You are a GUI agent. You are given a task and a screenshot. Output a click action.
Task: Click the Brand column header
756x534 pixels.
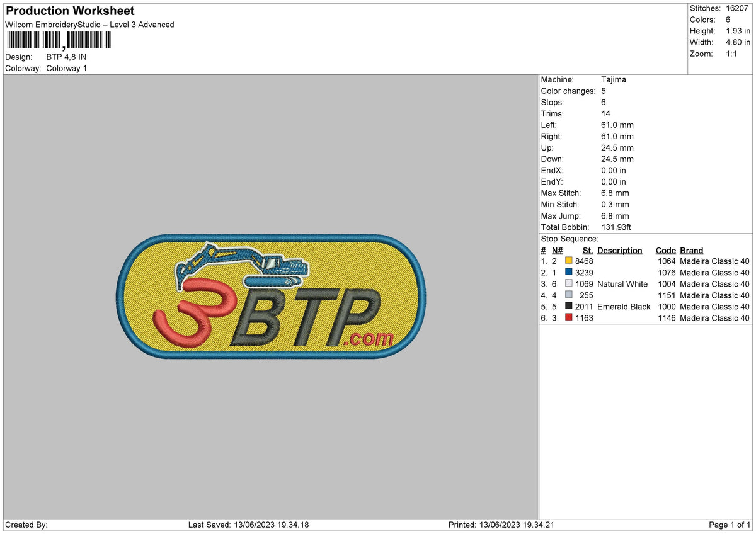[x=691, y=250]
